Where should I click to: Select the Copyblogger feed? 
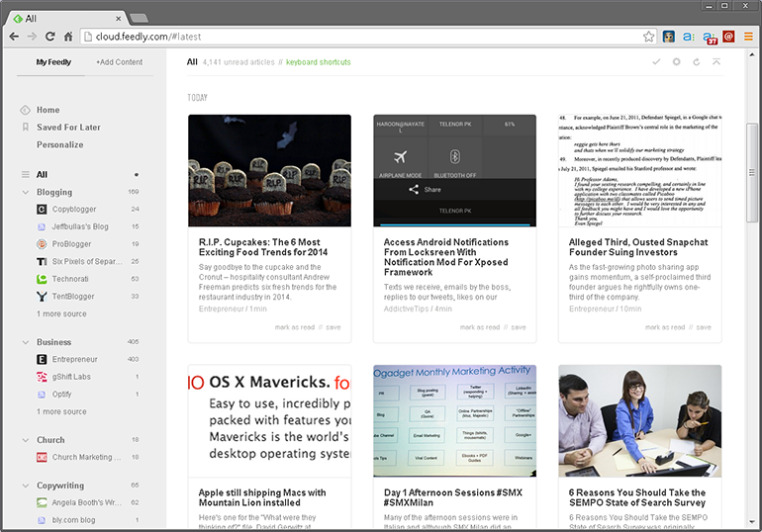click(x=73, y=210)
